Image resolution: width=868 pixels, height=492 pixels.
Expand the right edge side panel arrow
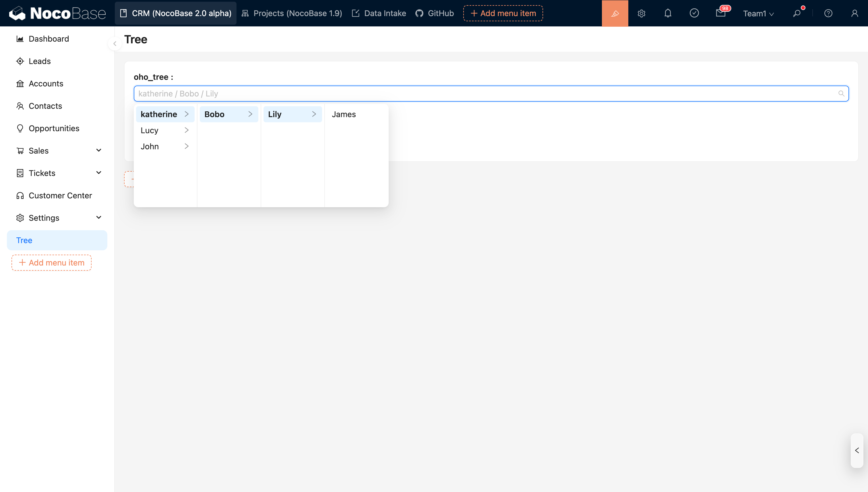tap(857, 450)
